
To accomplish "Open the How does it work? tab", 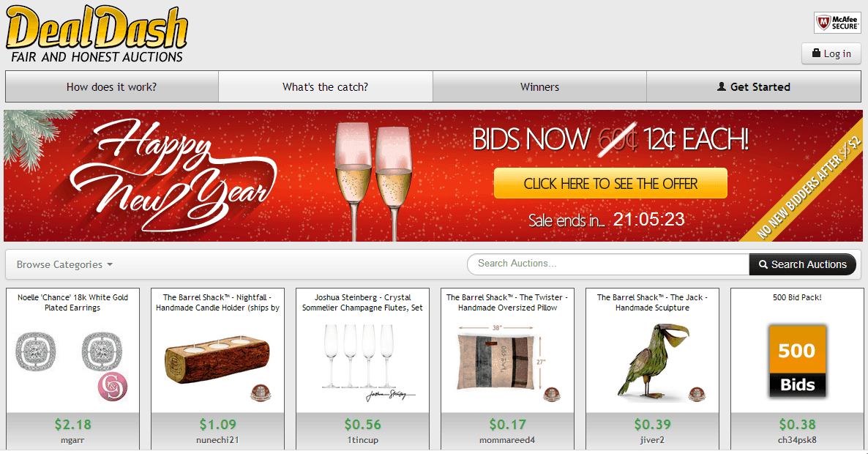I will (112, 86).
